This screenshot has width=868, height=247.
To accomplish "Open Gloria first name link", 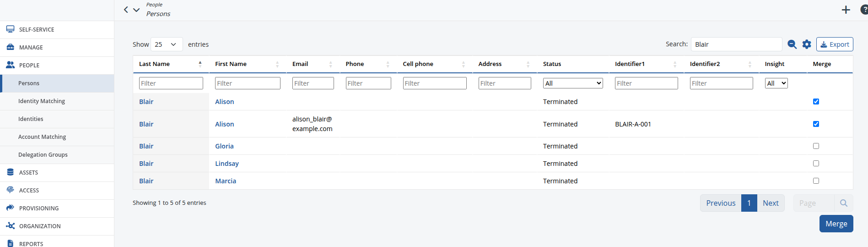I will click(x=224, y=146).
